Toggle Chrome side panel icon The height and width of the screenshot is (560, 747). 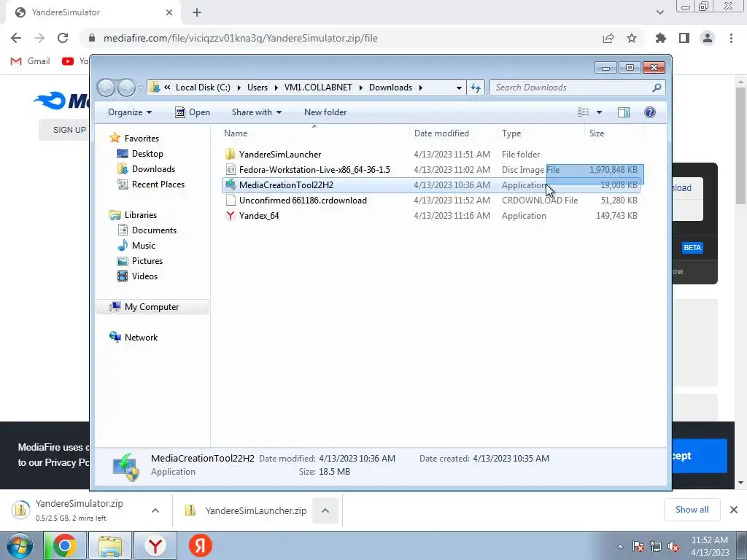tap(684, 38)
